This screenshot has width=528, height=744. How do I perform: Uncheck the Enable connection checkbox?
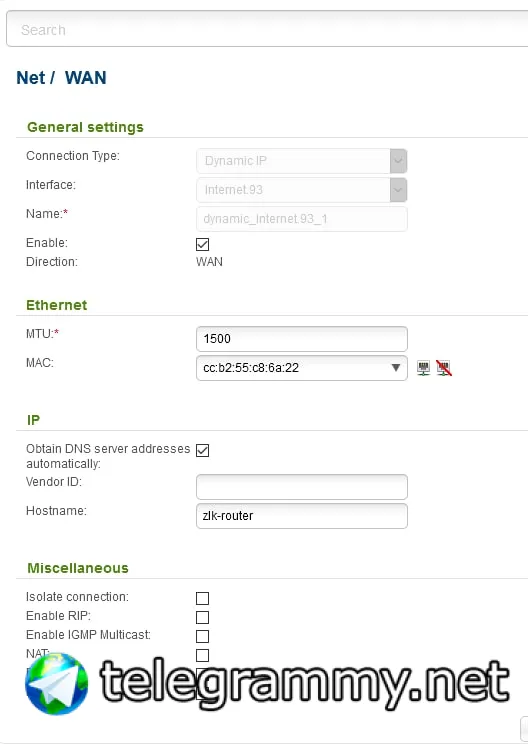pyautogui.click(x=203, y=244)
